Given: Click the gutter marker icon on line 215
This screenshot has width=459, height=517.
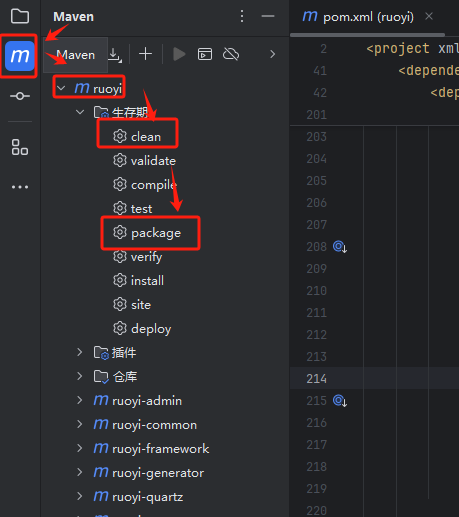Looking at the screenshot, I should tap(340, 400).
